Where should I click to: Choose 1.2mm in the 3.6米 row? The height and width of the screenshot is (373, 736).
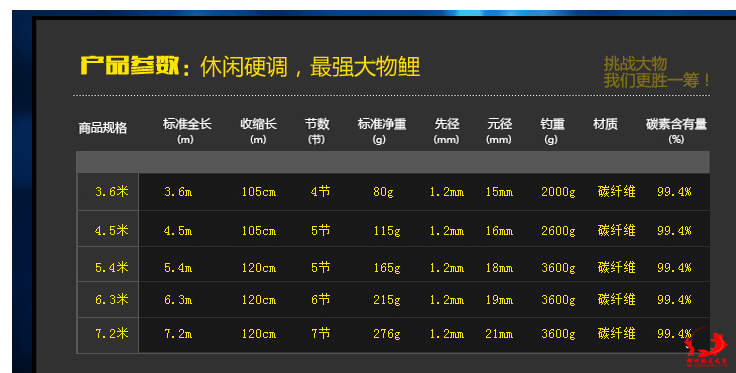point(447,192)
